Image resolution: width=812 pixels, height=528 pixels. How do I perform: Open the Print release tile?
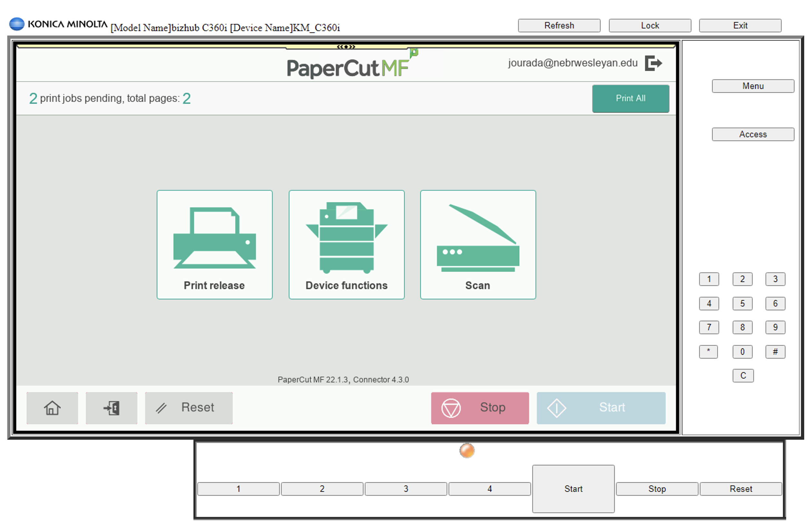click(x=214, y=244)
